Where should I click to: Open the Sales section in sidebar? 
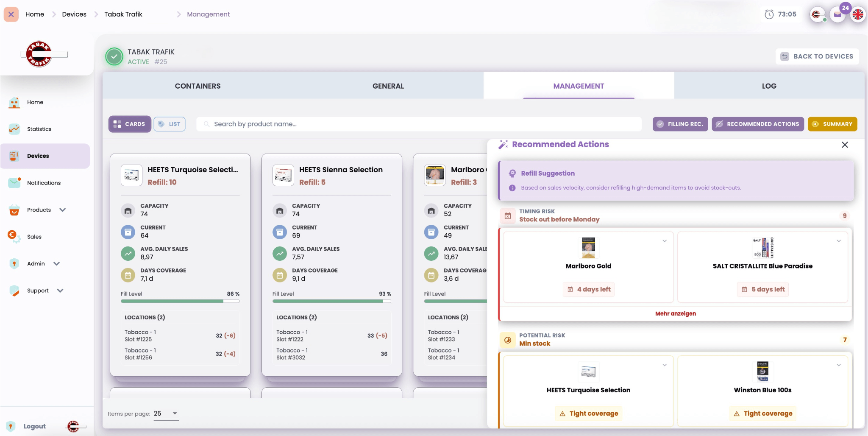(34, 237)
